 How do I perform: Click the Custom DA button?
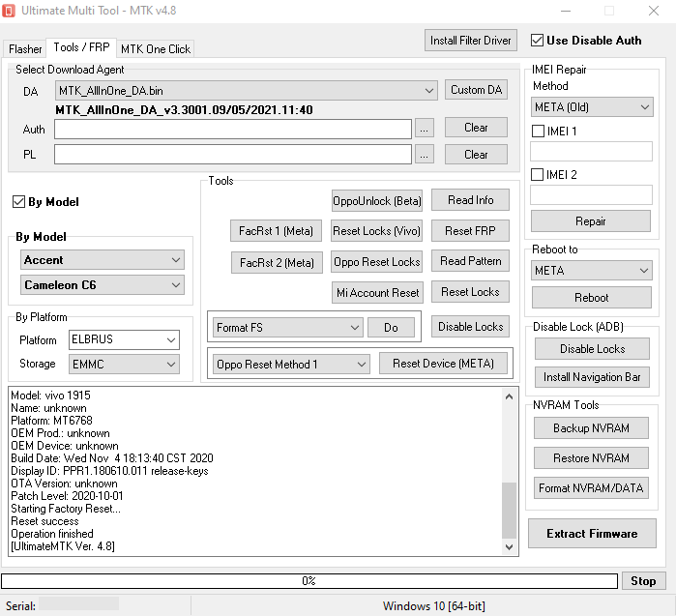[x=476, y=90]
